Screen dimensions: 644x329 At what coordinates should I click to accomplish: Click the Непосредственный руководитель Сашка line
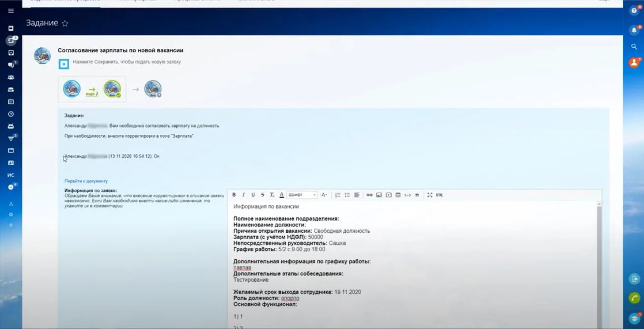[x=289, y=243]
